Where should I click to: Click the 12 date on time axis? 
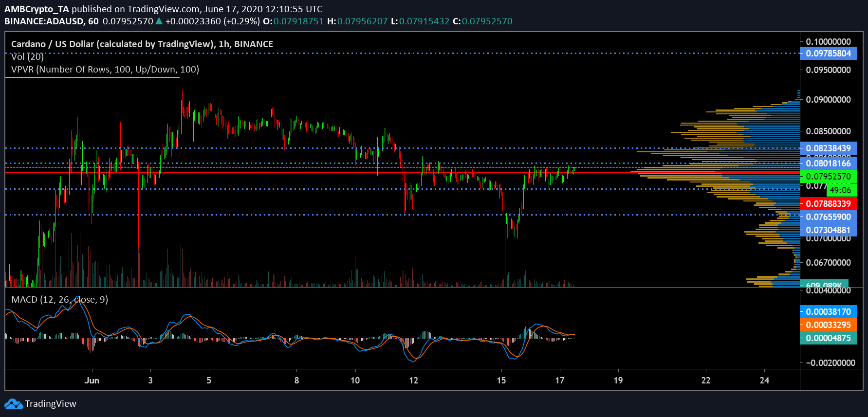[414, 381]
